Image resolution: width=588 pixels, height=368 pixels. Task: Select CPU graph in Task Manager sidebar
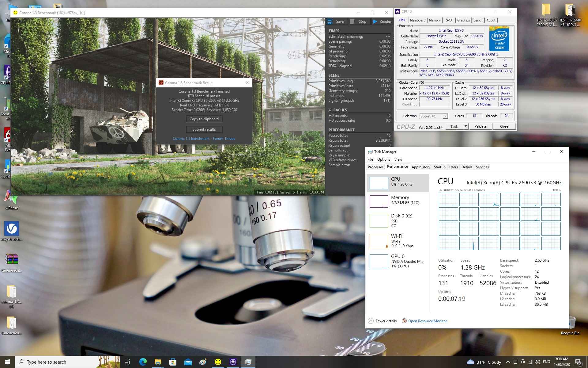pos(398,183)
